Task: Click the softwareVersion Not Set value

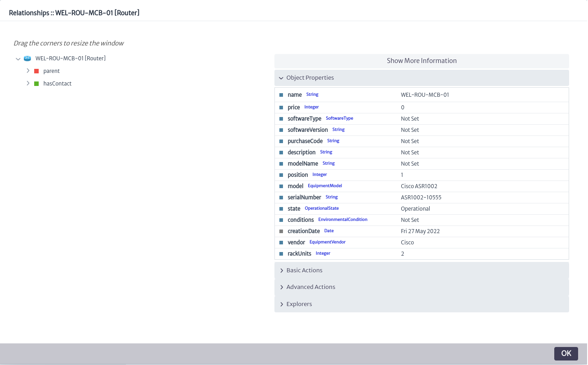Action: (x=410, y=130)
